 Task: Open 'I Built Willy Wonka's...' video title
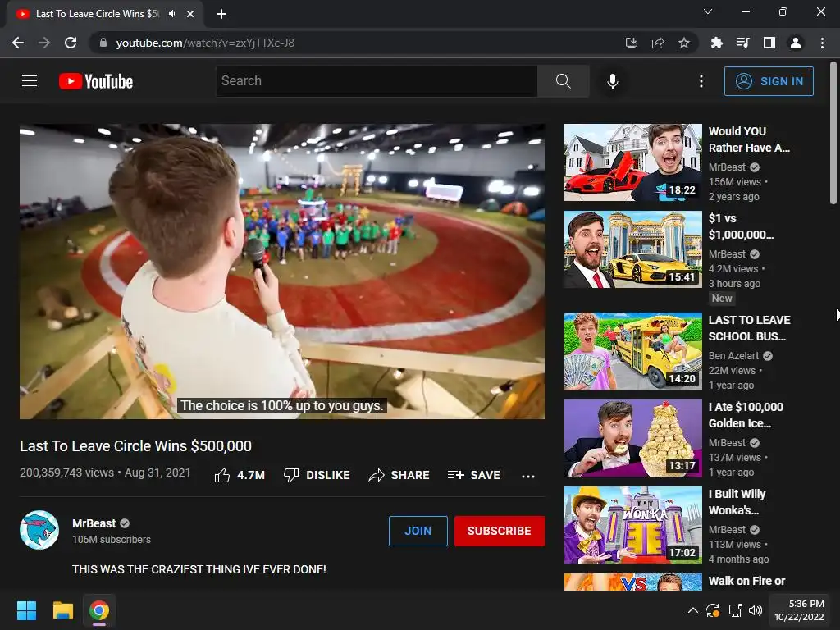click(737, 502)
